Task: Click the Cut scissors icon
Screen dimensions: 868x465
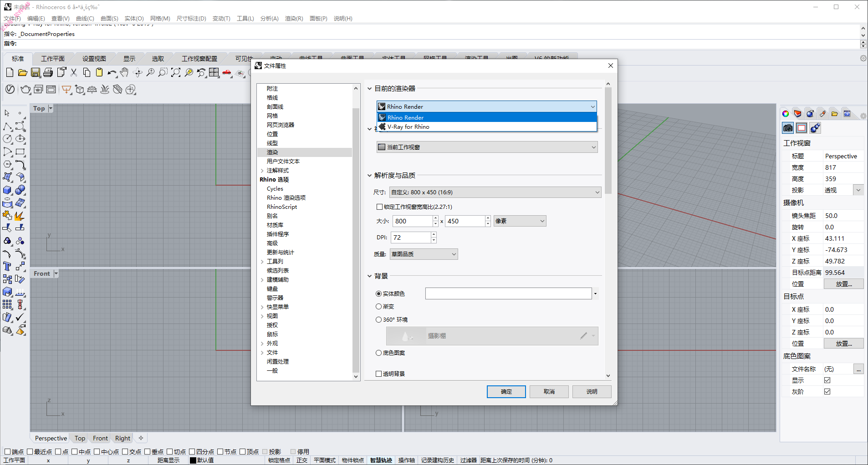Action: point(74,73)
